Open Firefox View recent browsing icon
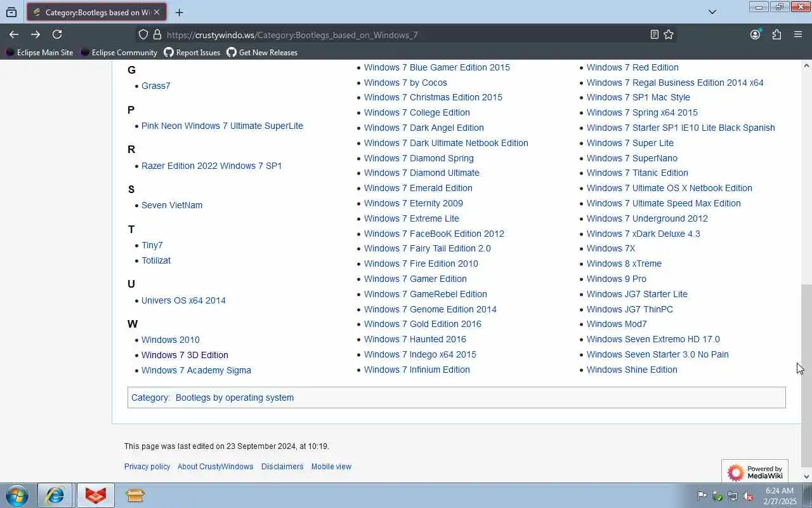 click(11, 12)
